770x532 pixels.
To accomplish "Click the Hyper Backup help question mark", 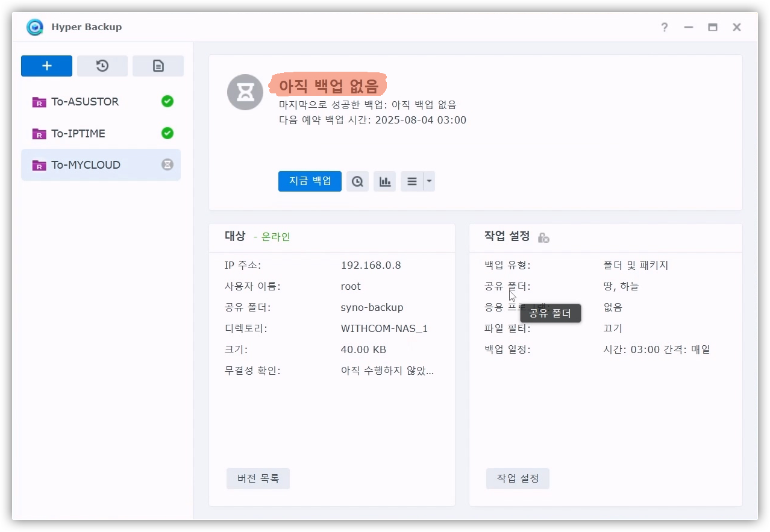I will coord(664,27).
